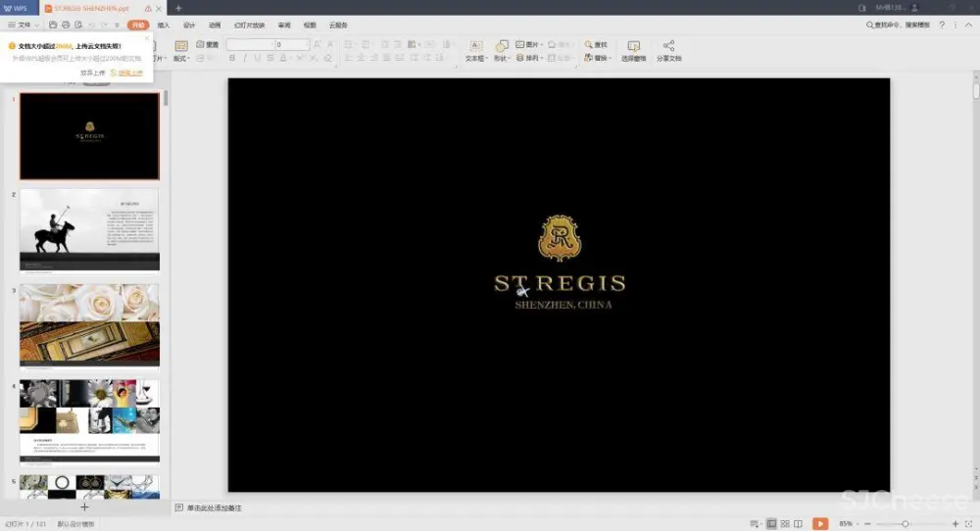This screenshot has width=980, height=531.
Task: Select the polo rider slide 2 thumbnail
Action: click(x=89, y=230)
